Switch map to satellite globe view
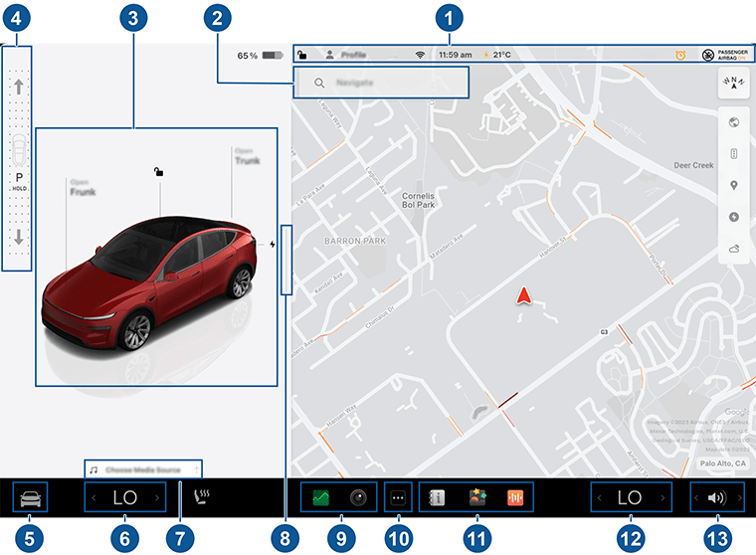Image resolution: width=756 pixels, height=555 pixels. 735,123
